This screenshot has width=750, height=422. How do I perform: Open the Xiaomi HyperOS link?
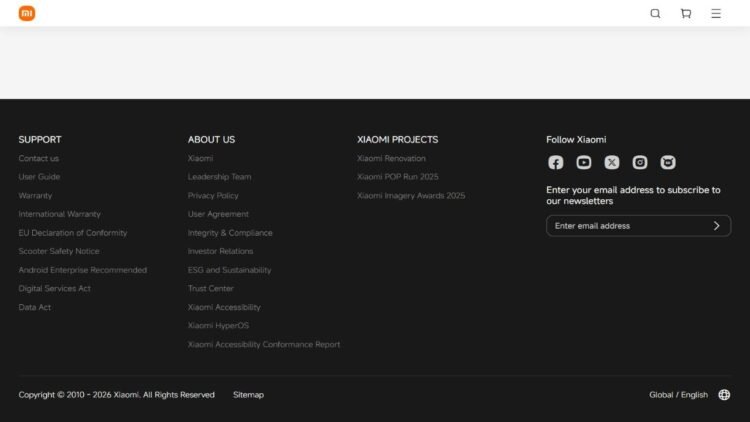[x=218, y=326]
